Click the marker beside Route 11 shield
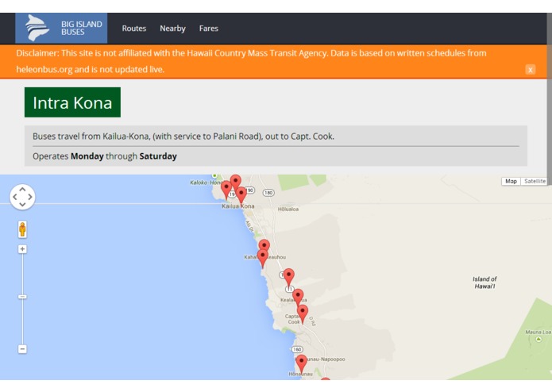The width and height of the screenshot is (552, 392). click(x=288, y=278)
